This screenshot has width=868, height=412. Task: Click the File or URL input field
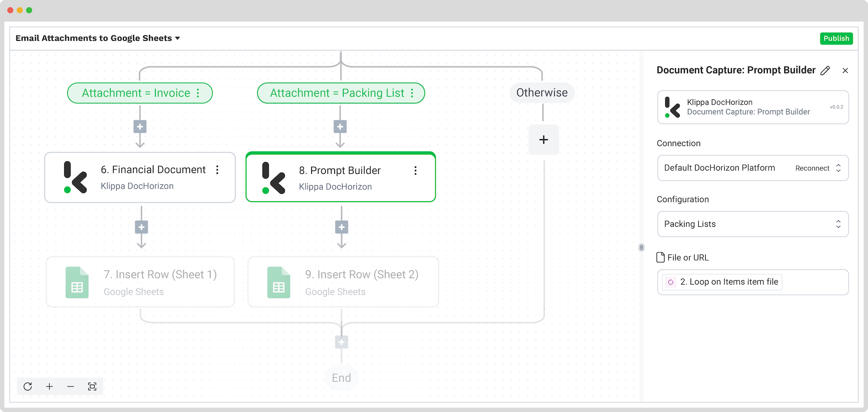[x=753, y=282]
